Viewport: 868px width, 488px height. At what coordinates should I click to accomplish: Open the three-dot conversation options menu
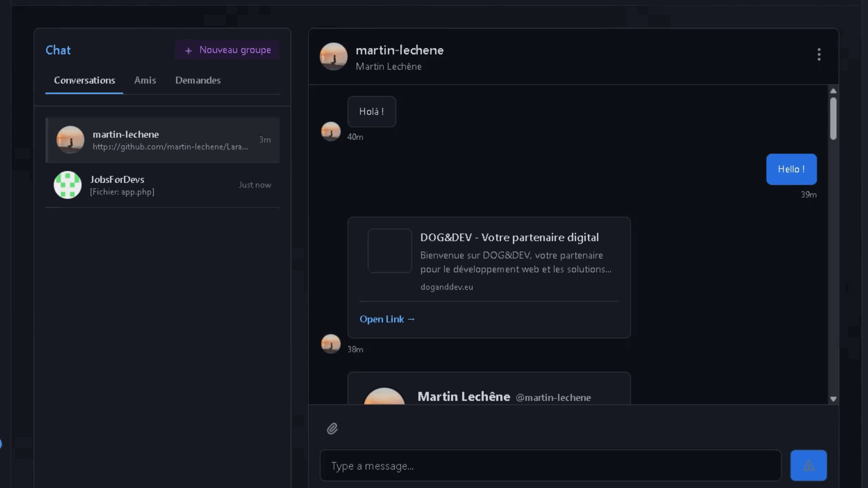tap(819, 55)
